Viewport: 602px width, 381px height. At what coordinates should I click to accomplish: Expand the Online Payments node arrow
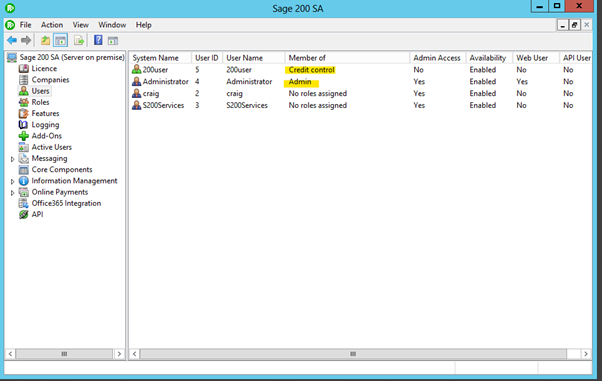12,192
